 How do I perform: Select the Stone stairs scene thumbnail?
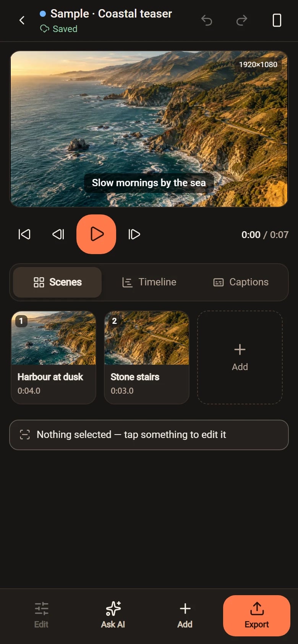click(x=147, y=338)
